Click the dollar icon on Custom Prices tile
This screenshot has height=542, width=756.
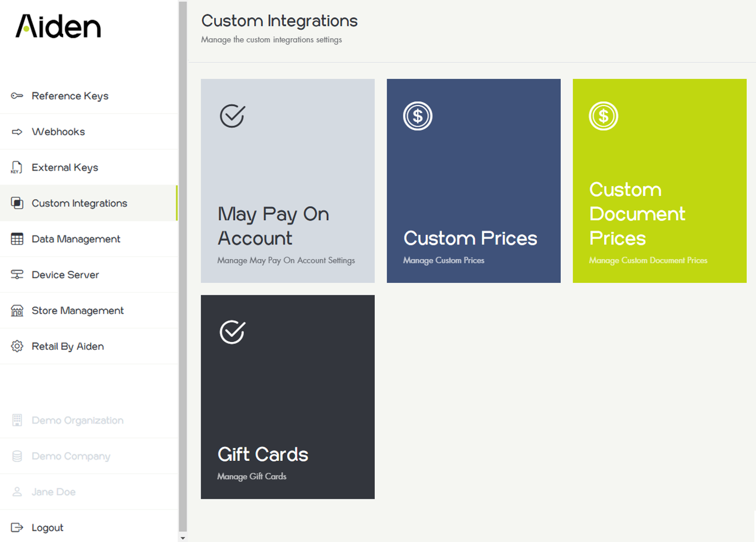[417, 116]
